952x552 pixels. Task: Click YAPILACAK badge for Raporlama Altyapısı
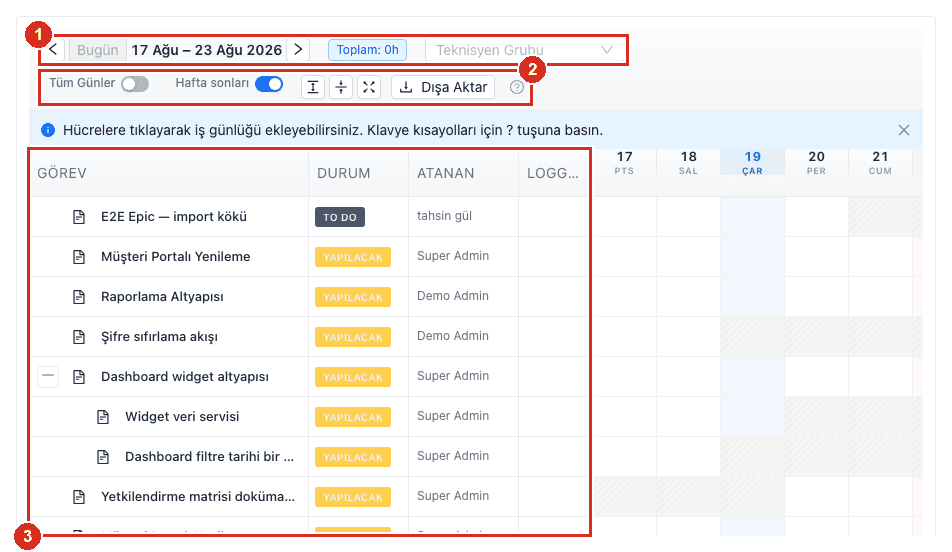353,298
